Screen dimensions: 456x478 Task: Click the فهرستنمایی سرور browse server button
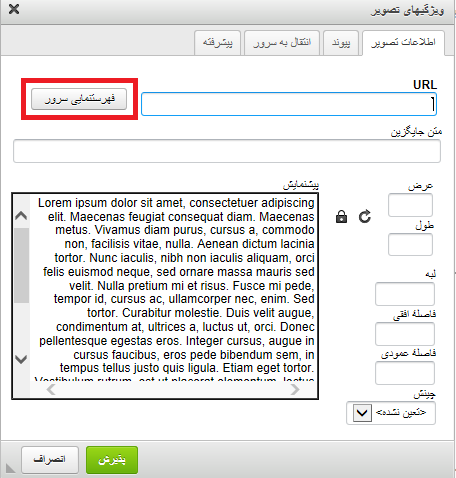point(79,99)
